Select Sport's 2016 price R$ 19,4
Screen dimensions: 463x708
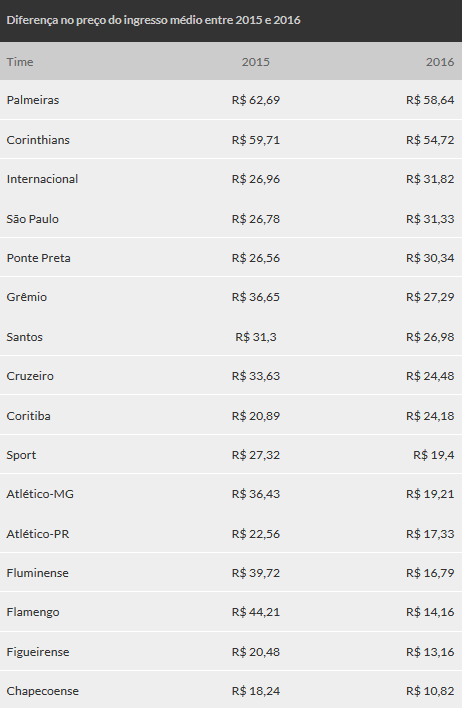[x=434, y=455]
